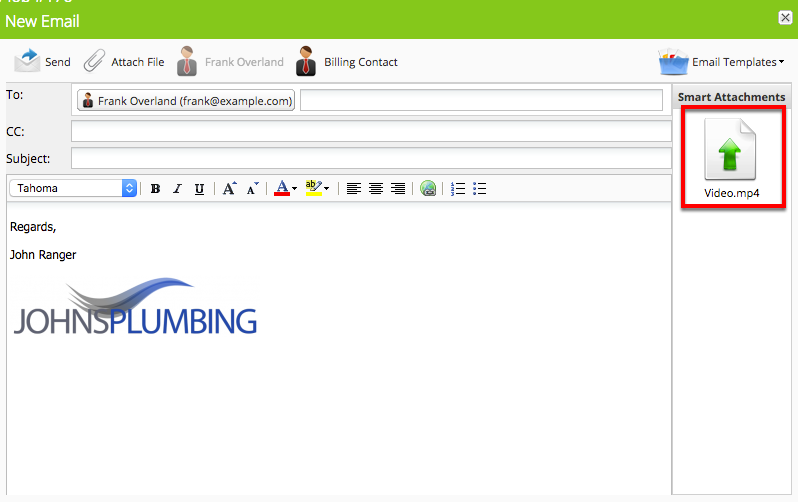Open the font color dropdown arrow
Image resolution: width=802 pixels, height=502 pixels.
[295, 189]
